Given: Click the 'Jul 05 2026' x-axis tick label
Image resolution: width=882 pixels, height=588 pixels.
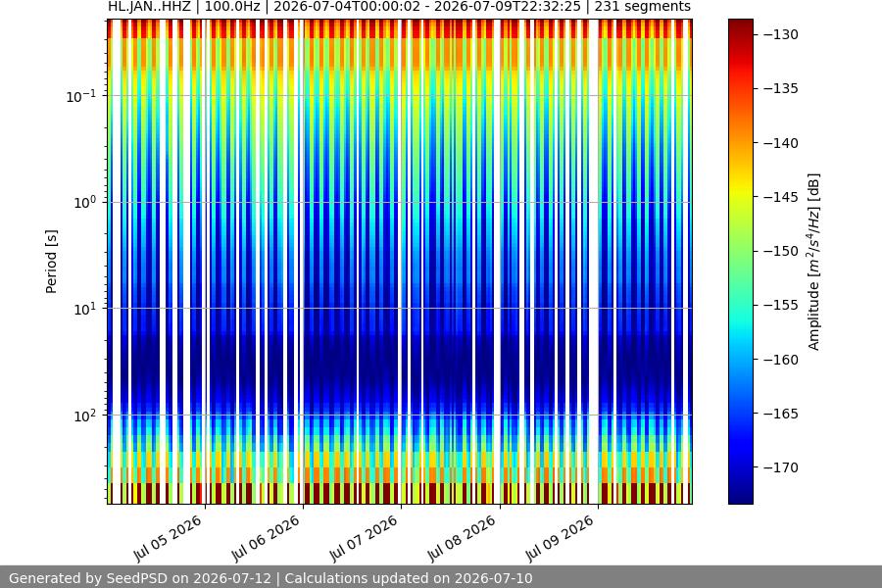Looking at the screenshot, I should point(168,537).
